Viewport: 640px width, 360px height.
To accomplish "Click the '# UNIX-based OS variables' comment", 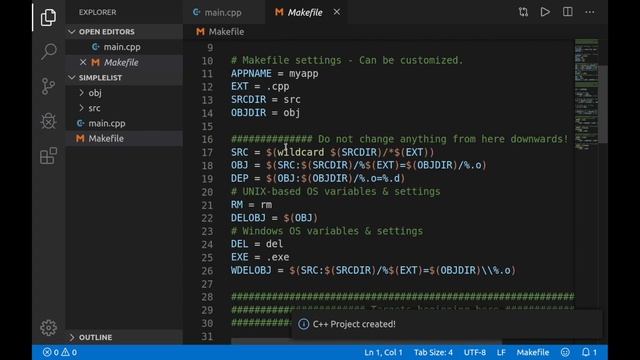I will point(336,191).
